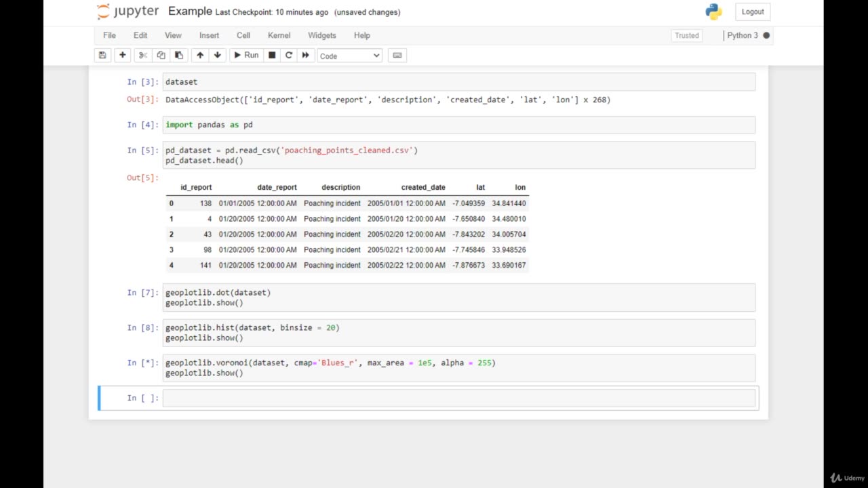The width and height of the screenshot is (868, 488).
Task: Click the Jupyter logo
Action: tap(127, 12)
